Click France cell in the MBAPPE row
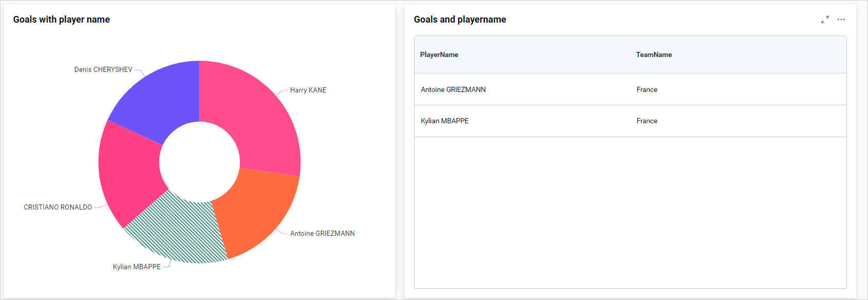Viewport: 868px width, 300px height. (647, 121)
